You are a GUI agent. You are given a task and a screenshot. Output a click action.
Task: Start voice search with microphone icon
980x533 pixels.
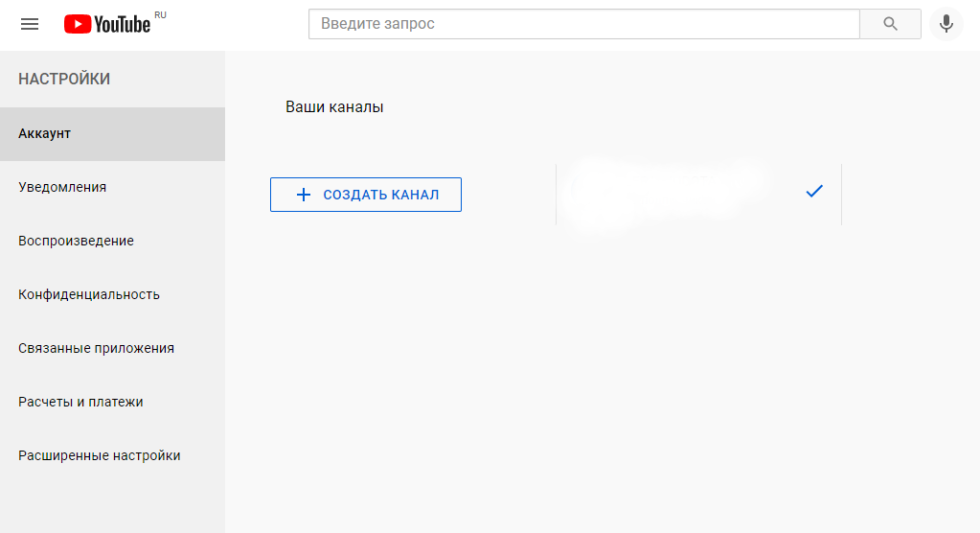pos(946,24)
